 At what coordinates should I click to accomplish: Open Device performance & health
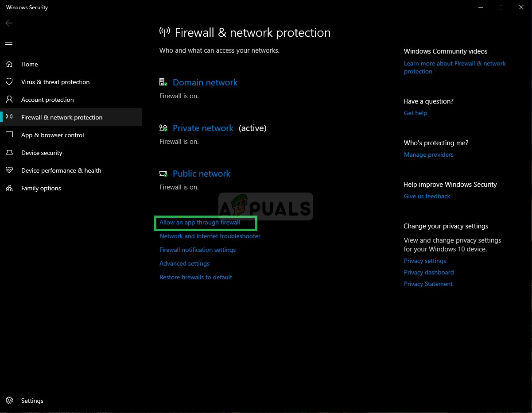(x=61, y=170)
